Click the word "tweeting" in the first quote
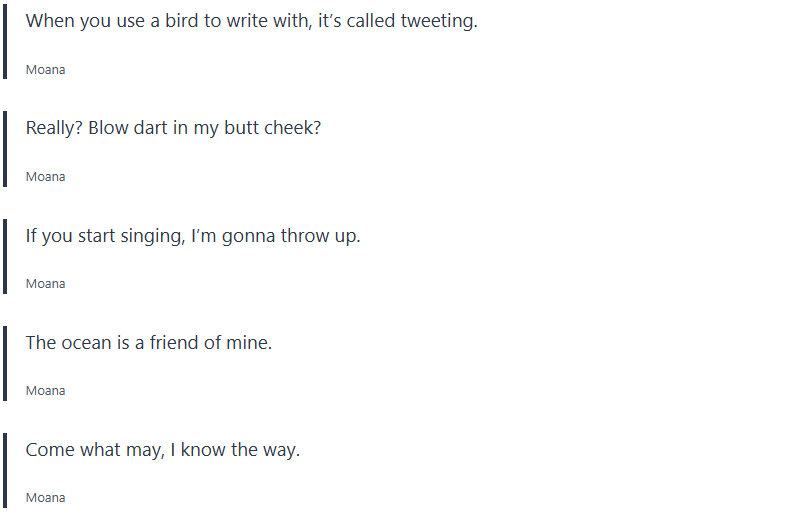 coord(438,21)
